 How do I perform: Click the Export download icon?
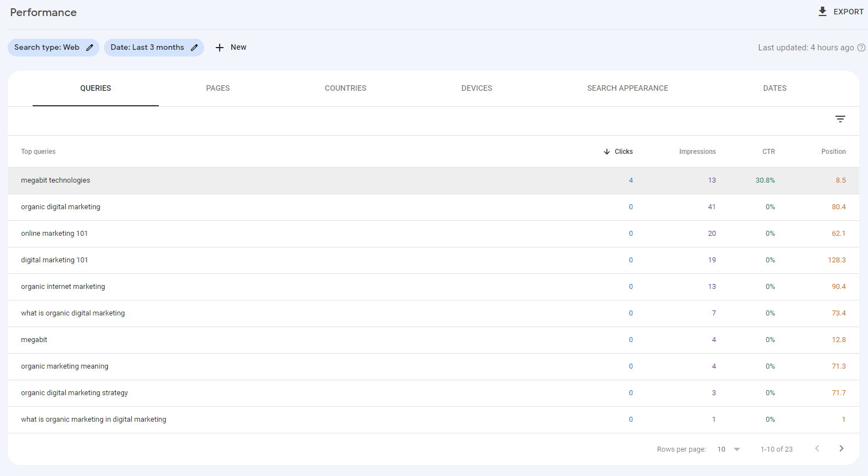coord(822,12)
